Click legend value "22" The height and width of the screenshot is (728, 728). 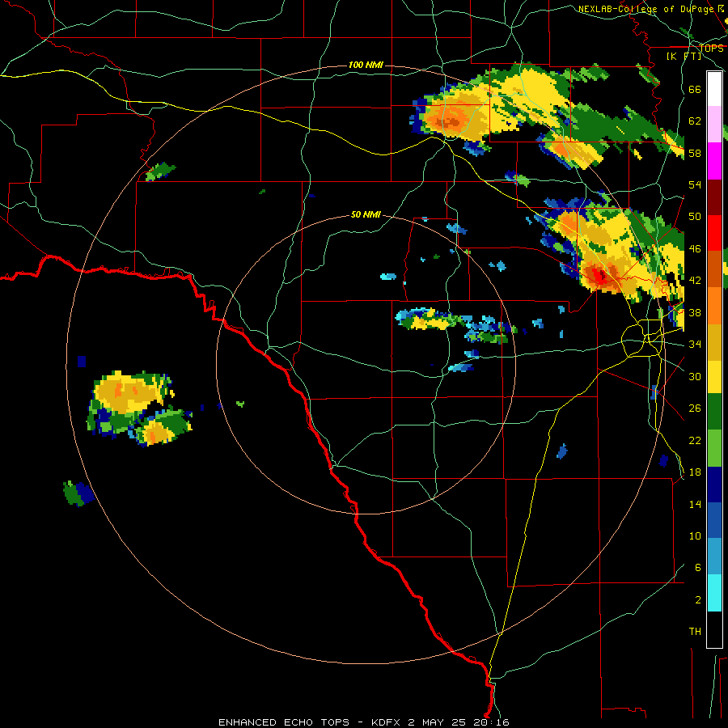[x=695, y=440]
